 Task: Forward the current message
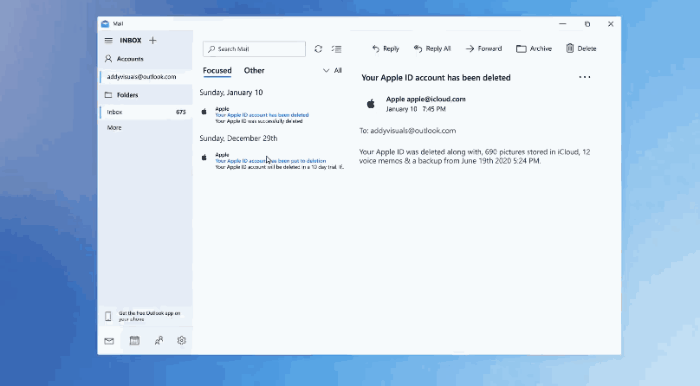pyautogui.click(x=484, y=49)
